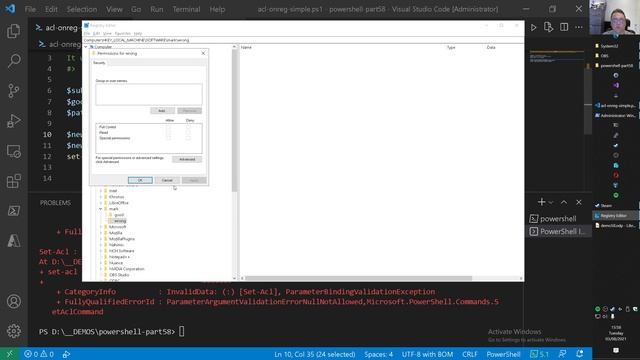Image resolution: width=640 pixels, height=360 pixels.
Task: Open the Extensions view
Action: pyautogui.click(x=13, y=181)
